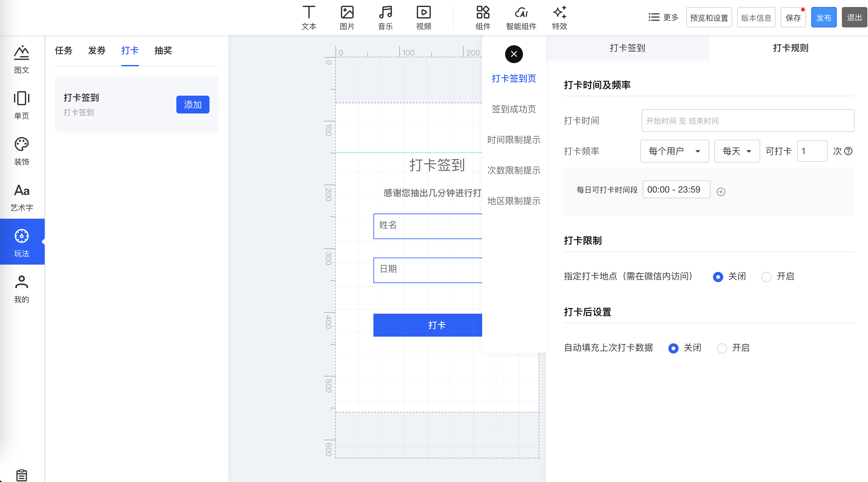This screenshot has width=868, height=482.
Task: Open the 每天 frequency dropdown
Action: coord(737,151)
